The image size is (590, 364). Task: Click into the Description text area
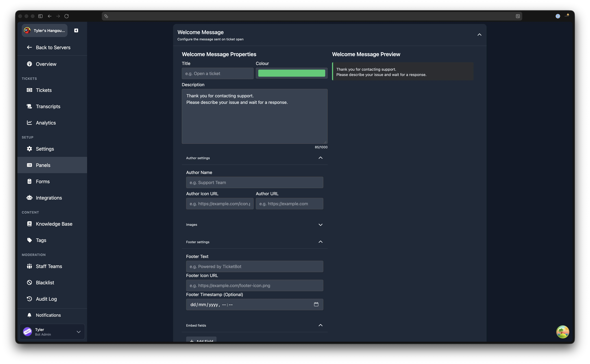(255, 116)
